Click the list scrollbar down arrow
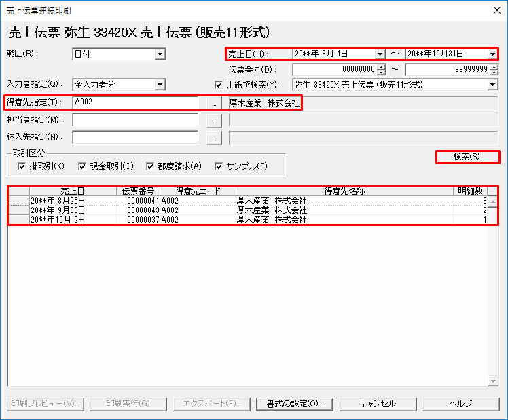 pos(493,381)
